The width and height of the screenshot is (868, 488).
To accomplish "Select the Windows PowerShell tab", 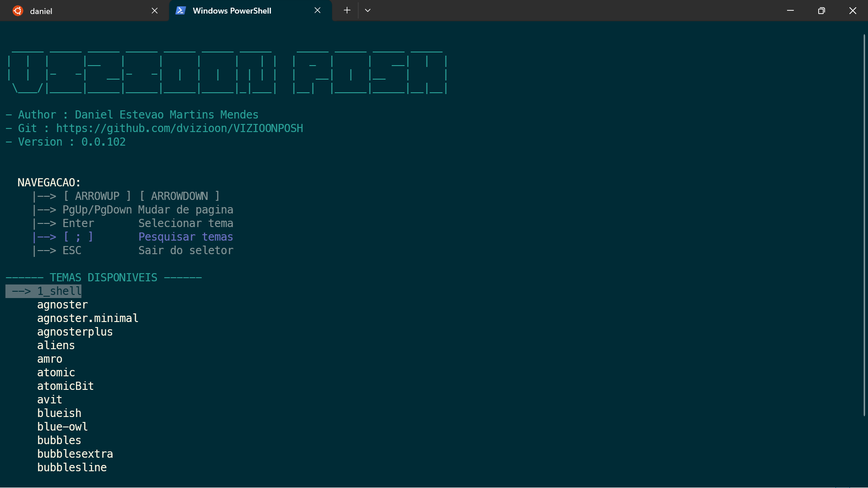I will (250, 11).
